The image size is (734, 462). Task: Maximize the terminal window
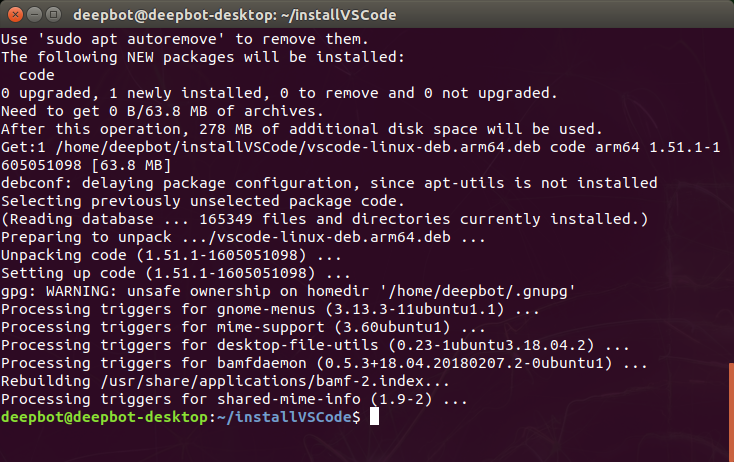coord(54,15)
